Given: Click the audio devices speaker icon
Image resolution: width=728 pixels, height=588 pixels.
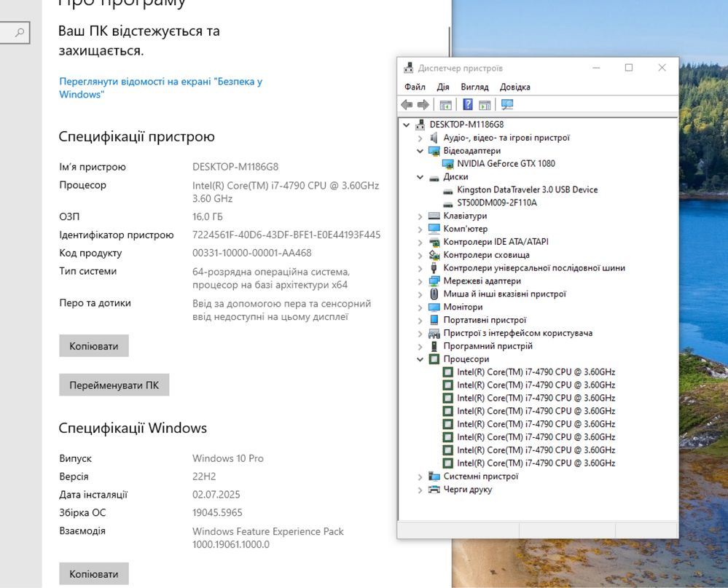Looking at the screenshot, I should [434, 138].
